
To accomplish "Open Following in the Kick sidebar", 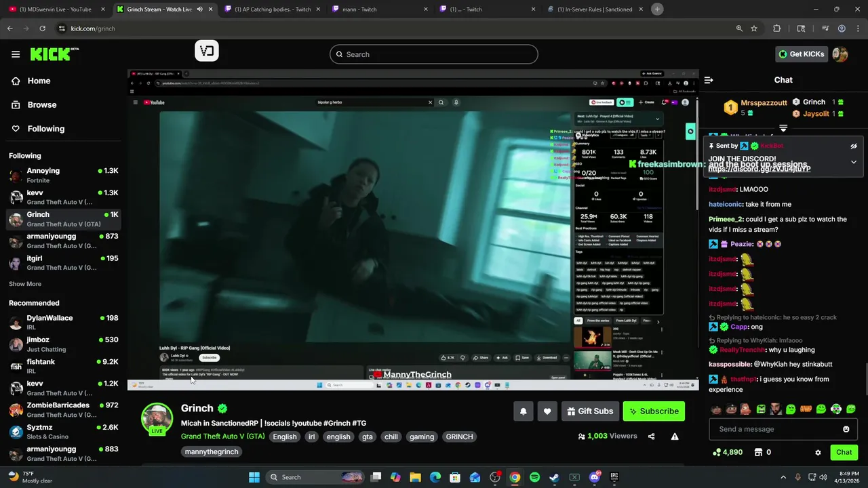I will 38,129.
